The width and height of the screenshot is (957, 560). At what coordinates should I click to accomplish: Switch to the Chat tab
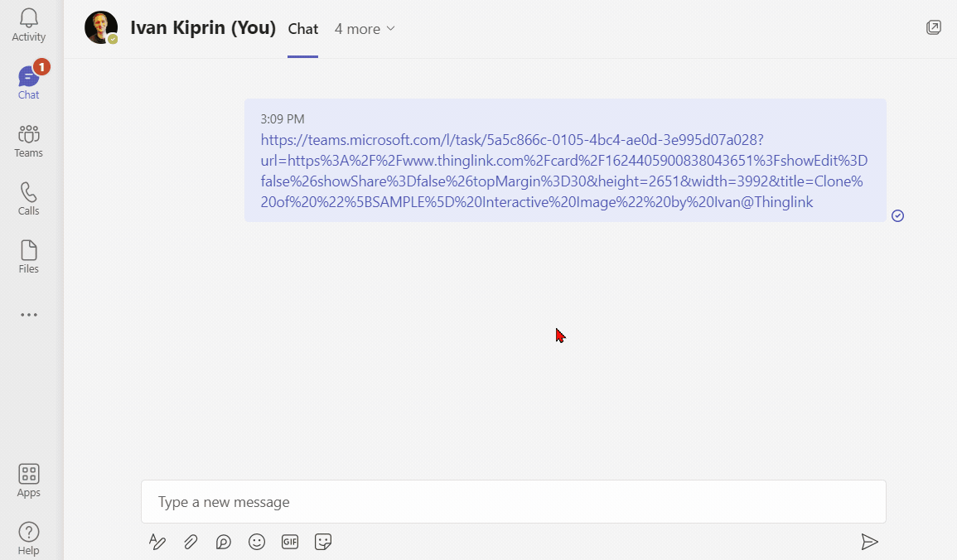(x=302, y=28)
